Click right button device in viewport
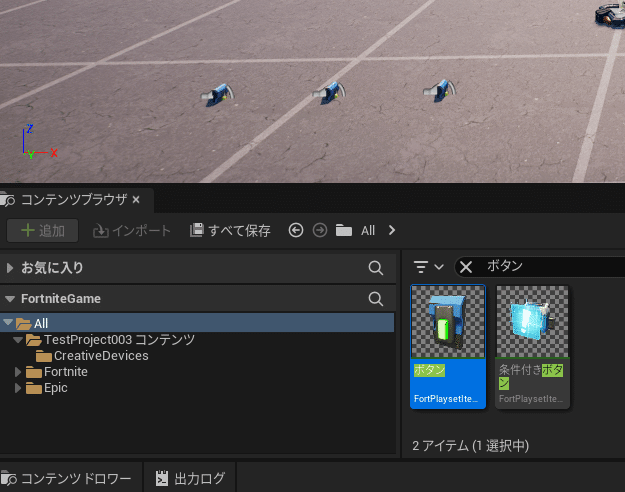This screenshot has height=492, width=625. click(439, 91)
